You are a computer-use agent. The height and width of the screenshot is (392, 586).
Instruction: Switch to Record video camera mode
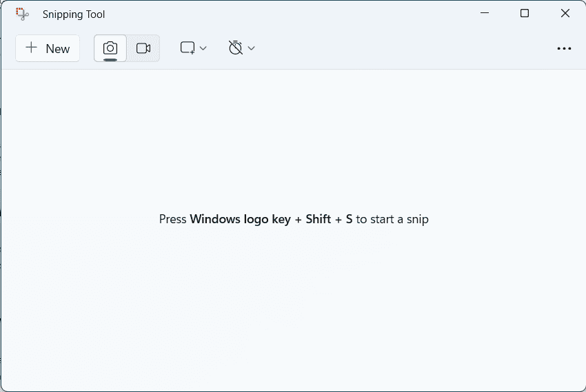click(x=143, y=48)
